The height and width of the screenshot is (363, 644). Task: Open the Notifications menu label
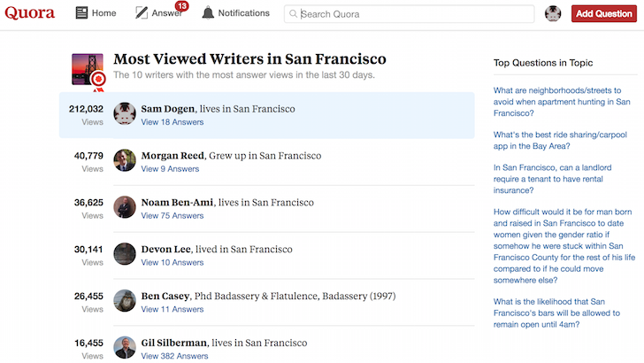[243, 13]
